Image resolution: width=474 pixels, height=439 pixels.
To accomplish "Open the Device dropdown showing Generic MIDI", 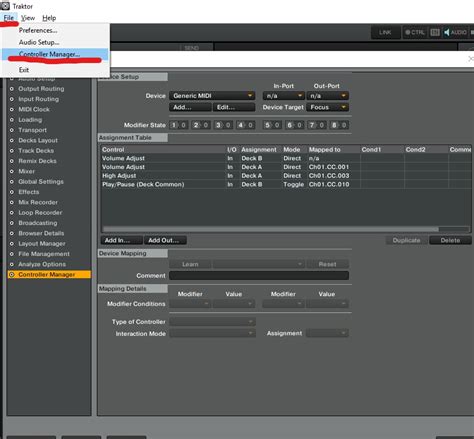I will coord(212,96).
